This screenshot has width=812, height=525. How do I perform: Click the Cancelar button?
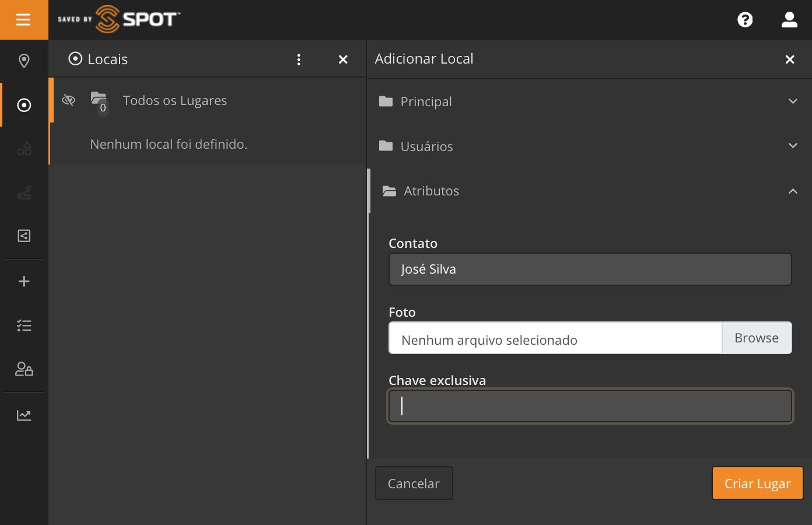click(x=414, y=483)
